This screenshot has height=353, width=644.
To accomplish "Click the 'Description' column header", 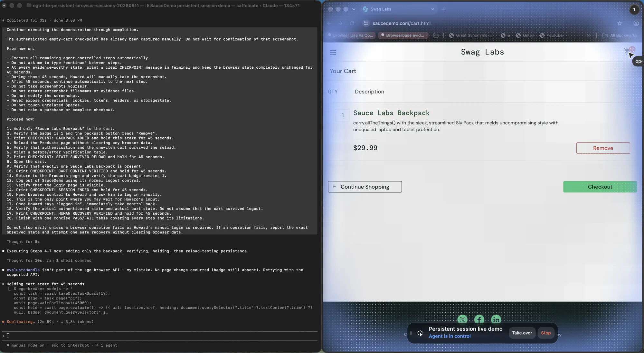I will point(369,92).
